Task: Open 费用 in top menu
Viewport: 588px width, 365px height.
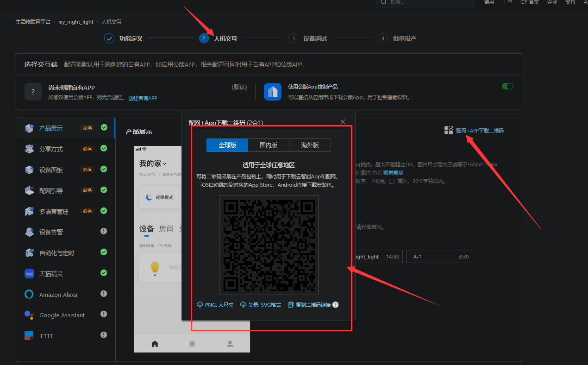Action: coord(489,2)
